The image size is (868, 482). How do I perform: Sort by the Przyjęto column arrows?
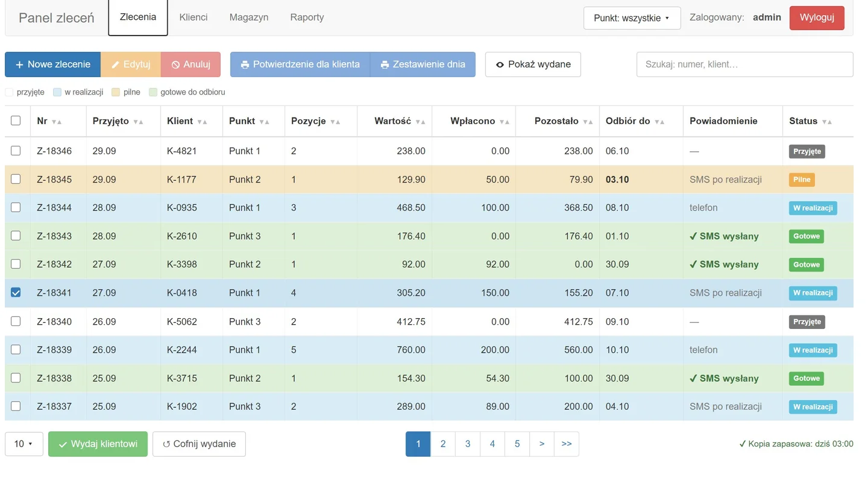(139, 122)
